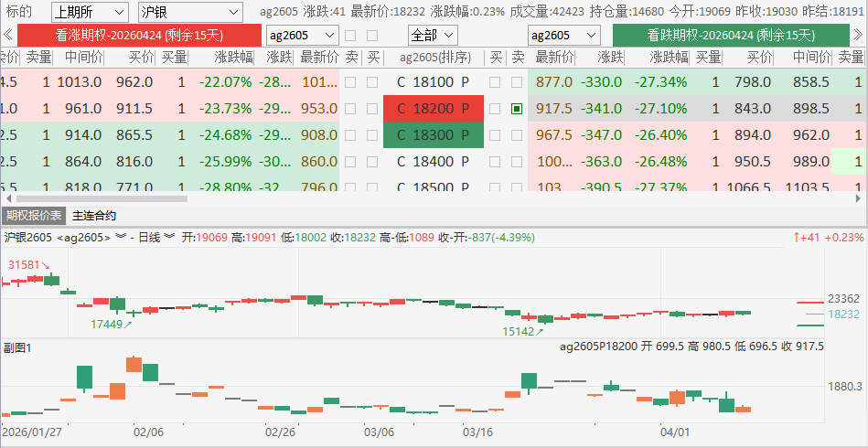
Task: Tick put-side 买 checkbox in 18200 row
Action: [495, 109]
